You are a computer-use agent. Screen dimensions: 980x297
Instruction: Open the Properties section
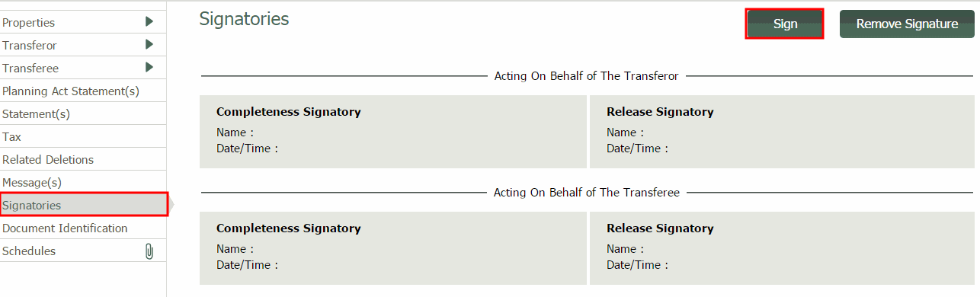[83, 22]
